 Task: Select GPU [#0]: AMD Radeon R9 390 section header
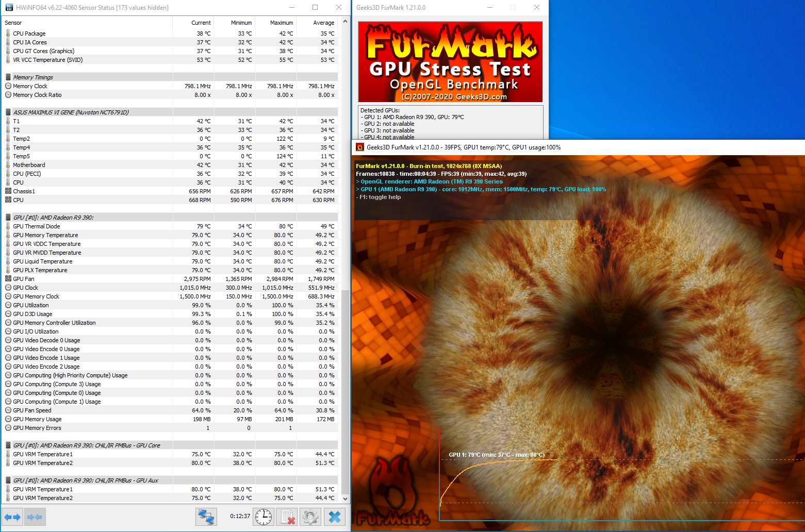[171, 218]
